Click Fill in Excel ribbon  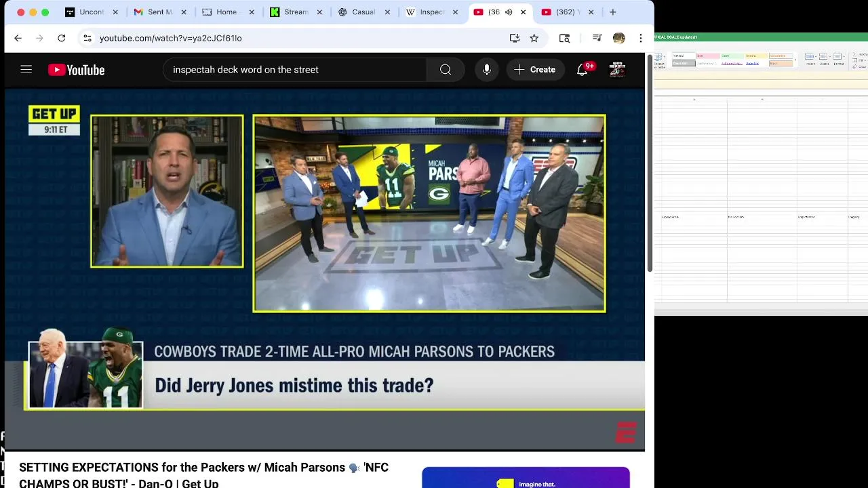[x=858, y=60]
